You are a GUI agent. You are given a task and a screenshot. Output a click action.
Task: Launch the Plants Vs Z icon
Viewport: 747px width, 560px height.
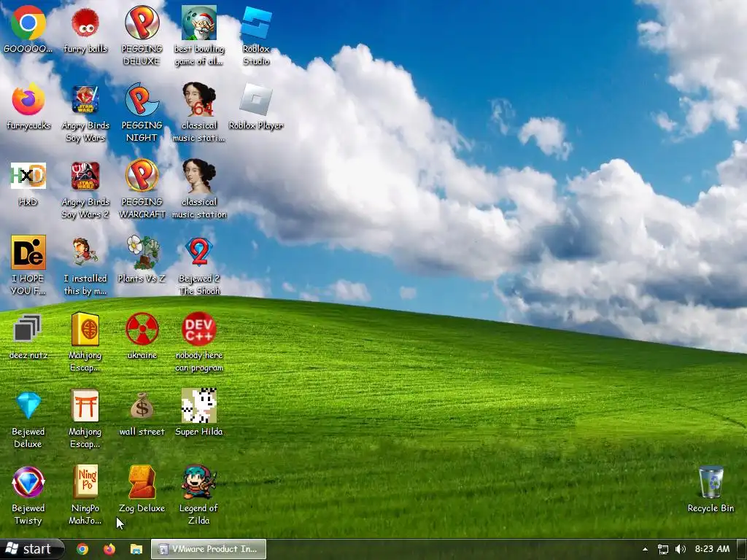[x=142, y=252]
